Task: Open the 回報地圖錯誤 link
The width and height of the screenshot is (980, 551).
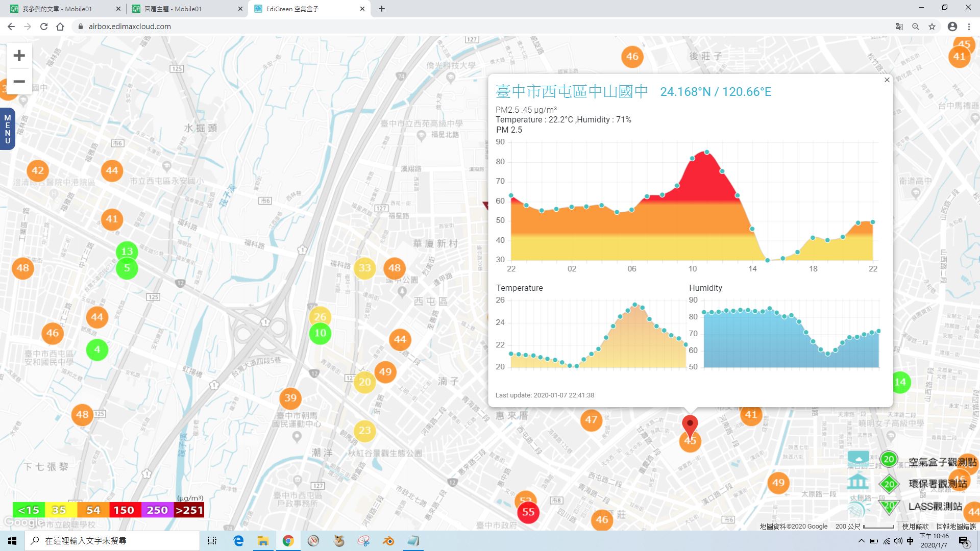Action: (x=956, y=527)
